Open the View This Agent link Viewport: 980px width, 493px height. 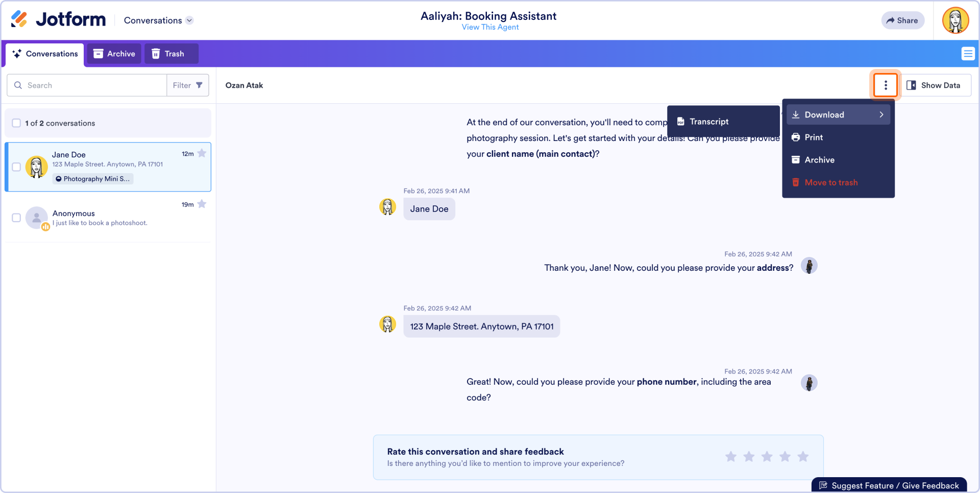(490, 27)
